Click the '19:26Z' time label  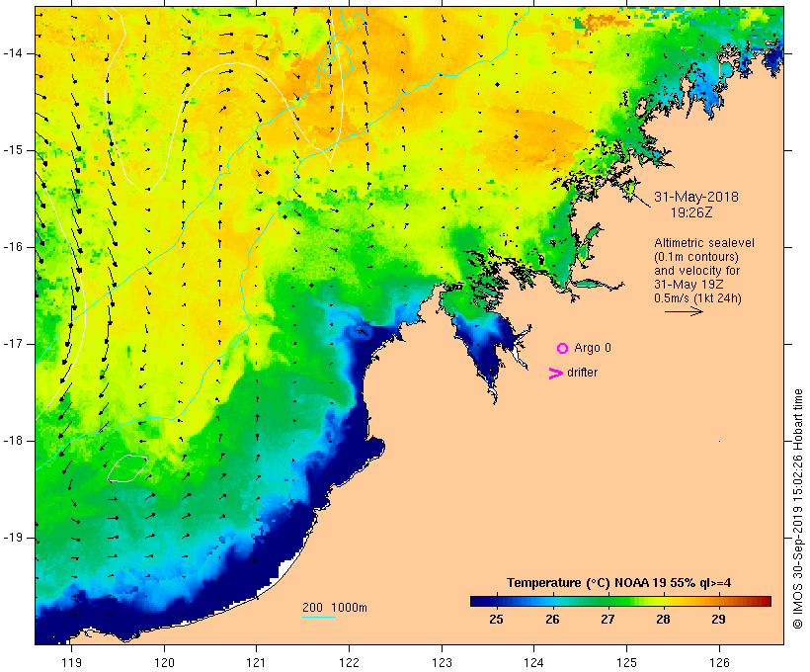tap(691, 212)
